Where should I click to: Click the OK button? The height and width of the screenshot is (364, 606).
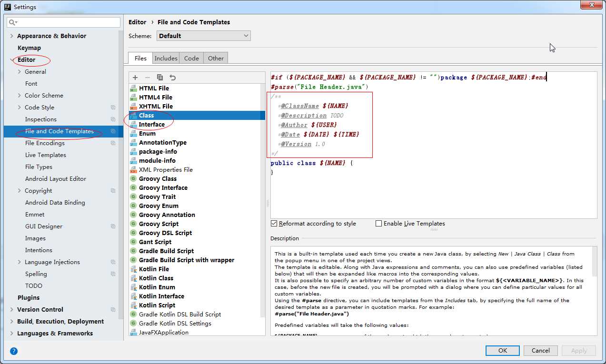pos(503,351)
